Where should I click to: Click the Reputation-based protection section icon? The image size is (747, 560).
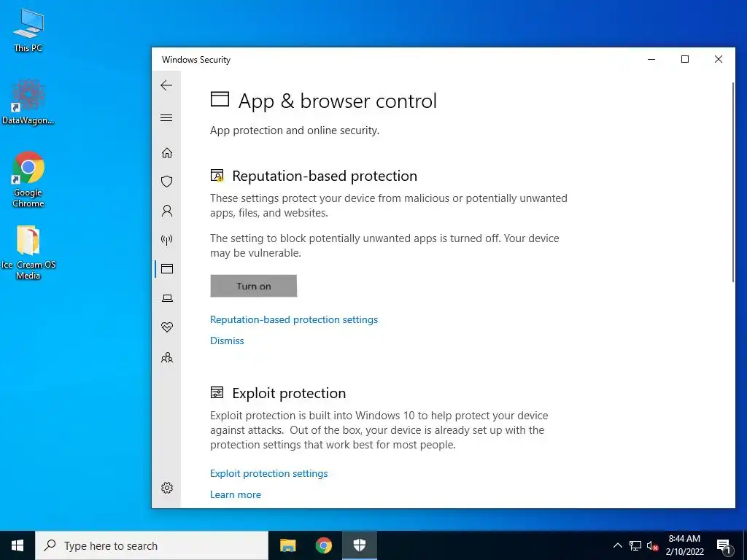pos(217,175)
